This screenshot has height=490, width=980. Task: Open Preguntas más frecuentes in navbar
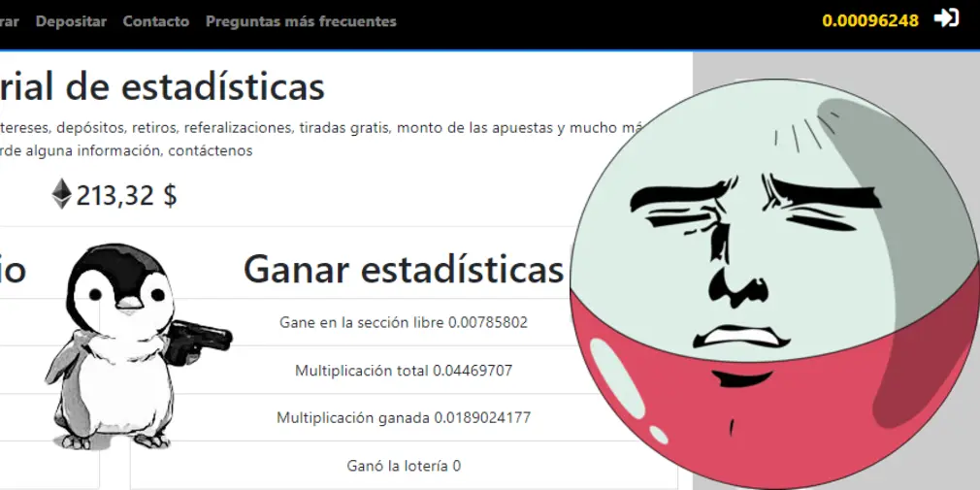[x=301, y=21]
